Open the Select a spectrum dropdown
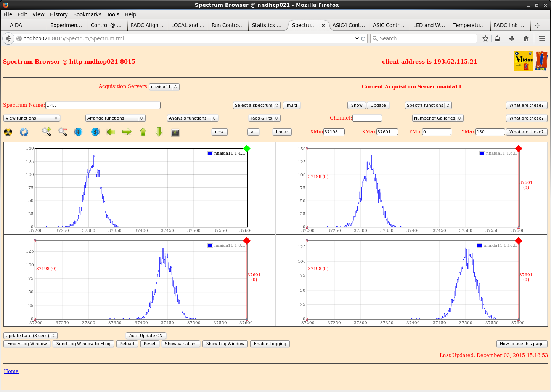The image size is (551, 392). [257, 105]
